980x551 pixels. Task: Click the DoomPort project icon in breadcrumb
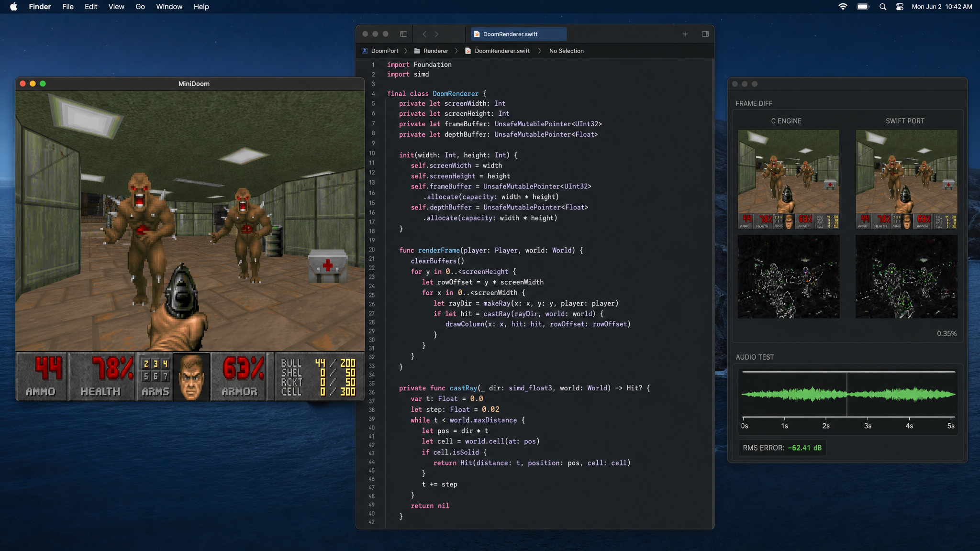coord(365,51)
